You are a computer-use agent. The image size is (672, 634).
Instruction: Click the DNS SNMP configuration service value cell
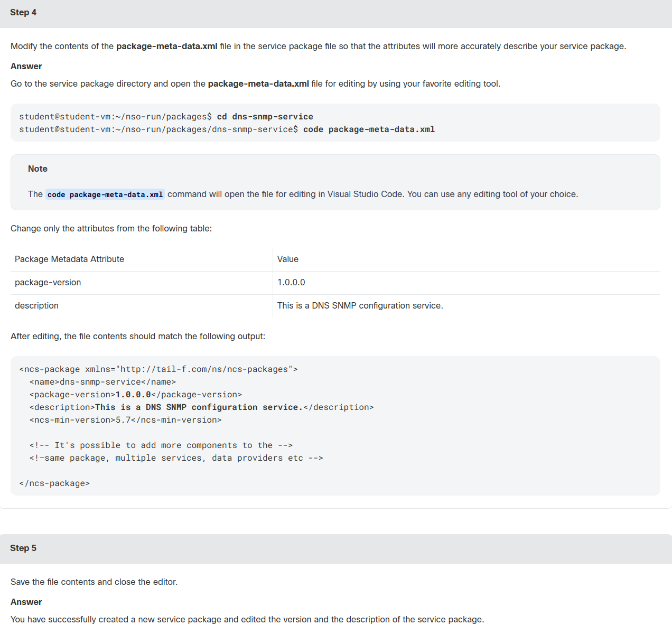tap(466, 306)
